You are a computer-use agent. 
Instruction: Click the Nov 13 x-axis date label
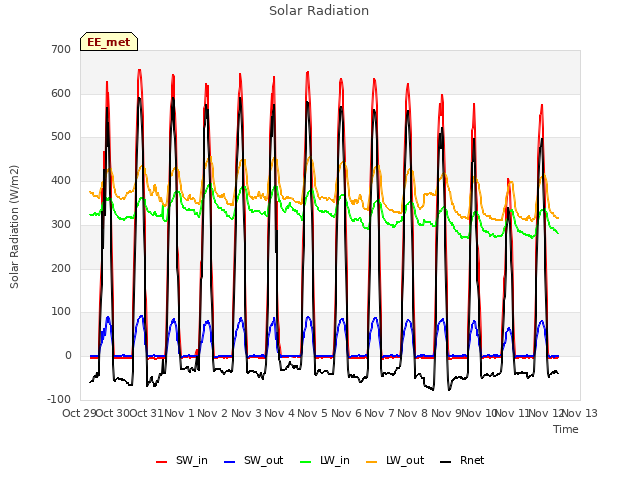[x=580, y=413]
